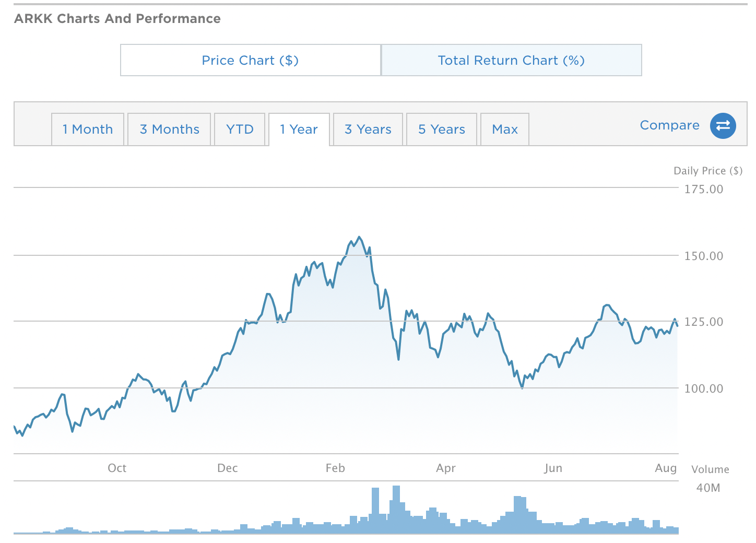Select the Max time range

point(505,129)
